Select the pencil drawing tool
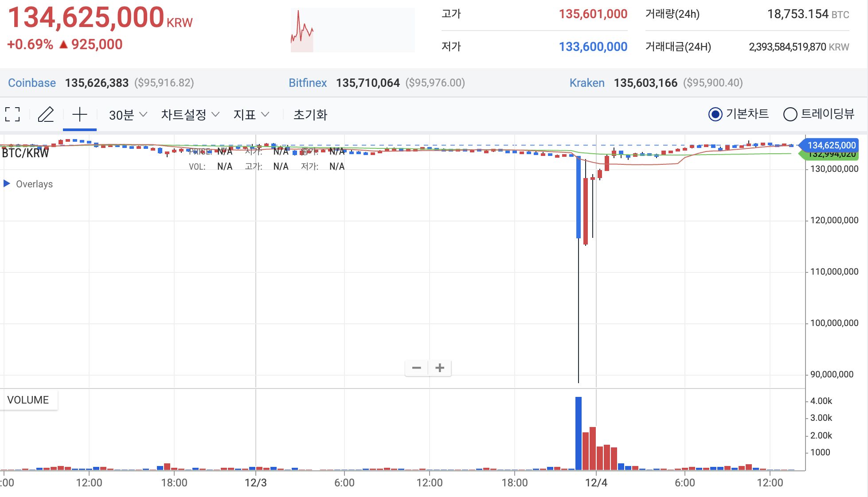Screen dimensions: 868x497 pos(46,114)
